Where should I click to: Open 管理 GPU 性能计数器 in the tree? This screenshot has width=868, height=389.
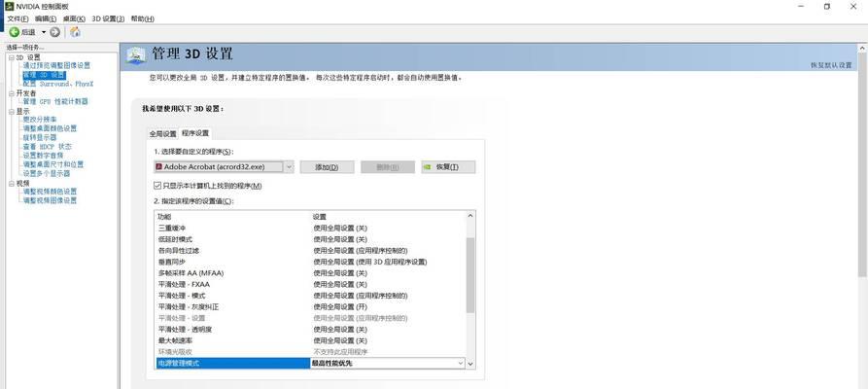tap(54, 101)
